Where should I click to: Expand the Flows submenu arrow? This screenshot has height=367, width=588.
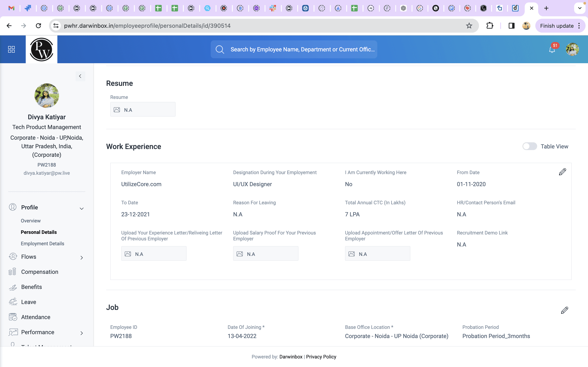(x=82, y=258)
